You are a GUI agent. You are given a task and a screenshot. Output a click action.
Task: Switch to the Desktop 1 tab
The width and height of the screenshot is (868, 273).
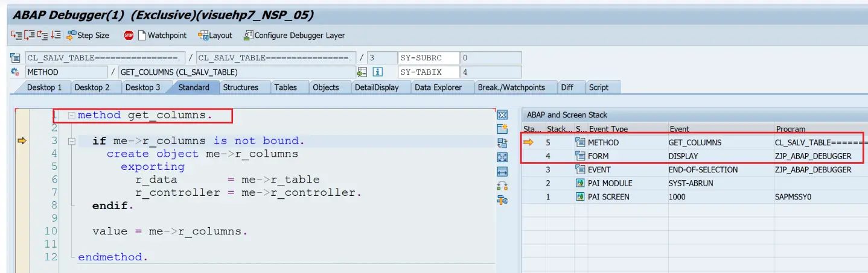pos(44,87)
